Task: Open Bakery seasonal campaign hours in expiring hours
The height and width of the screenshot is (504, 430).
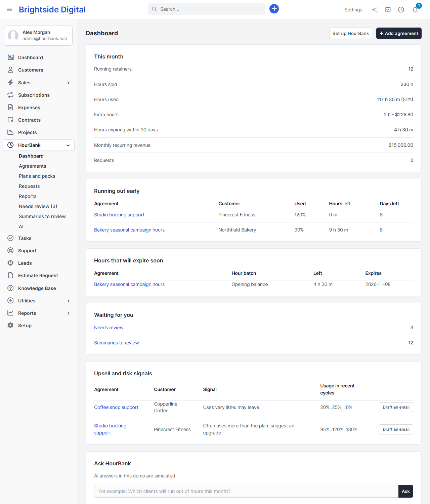Action: click(129, 284)
